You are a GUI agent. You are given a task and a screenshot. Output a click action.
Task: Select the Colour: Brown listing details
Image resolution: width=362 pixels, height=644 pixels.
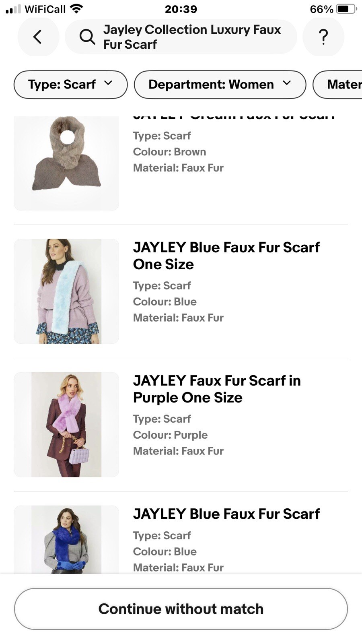tap(169, 152)
